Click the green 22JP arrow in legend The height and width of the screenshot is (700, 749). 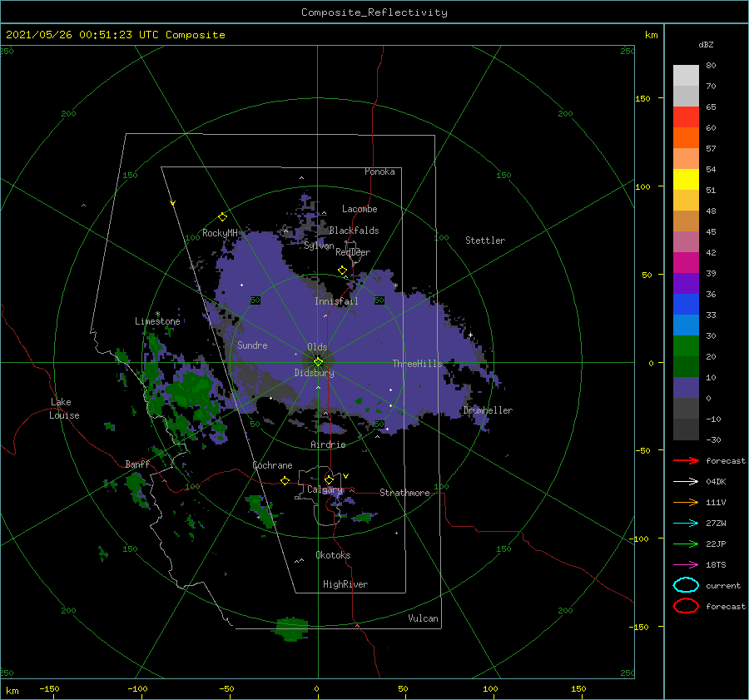686,544
